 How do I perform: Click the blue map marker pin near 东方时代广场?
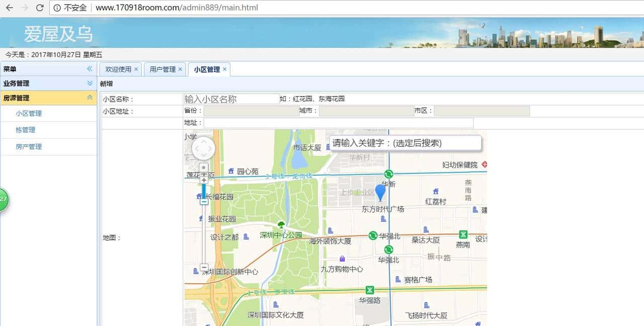coord(380,192)
